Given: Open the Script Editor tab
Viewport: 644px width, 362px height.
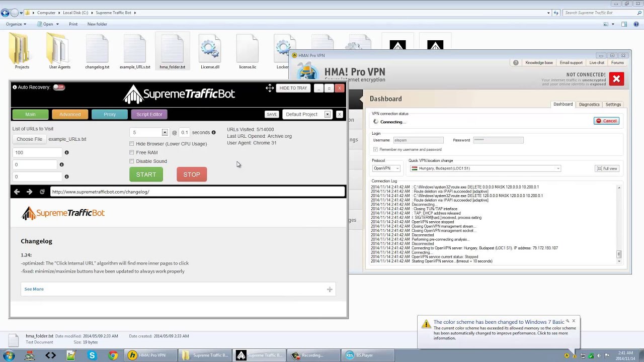Looking at the screenshot, I should pyautogui.click(x=149, y=114).
